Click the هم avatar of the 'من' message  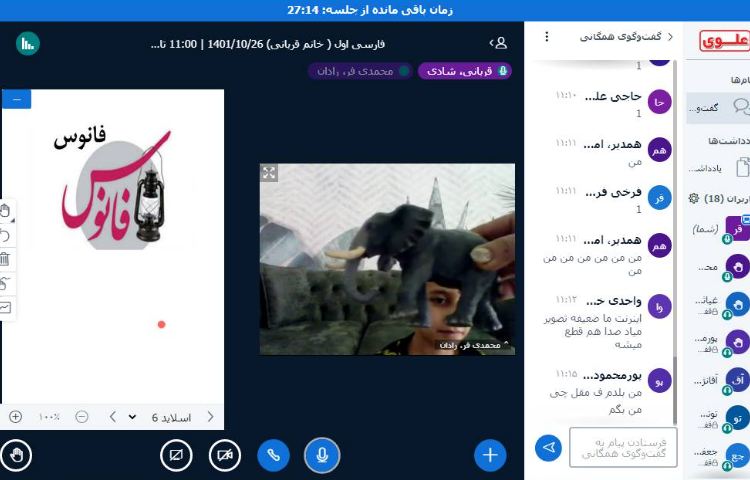[x=659, y=150]
